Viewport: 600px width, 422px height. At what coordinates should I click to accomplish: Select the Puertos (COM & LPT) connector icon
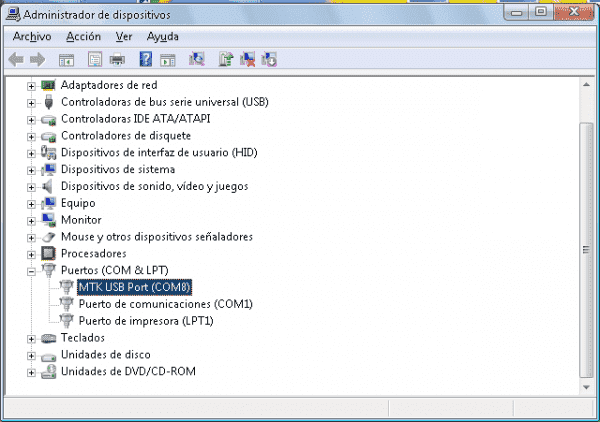(x=49, y=270)
